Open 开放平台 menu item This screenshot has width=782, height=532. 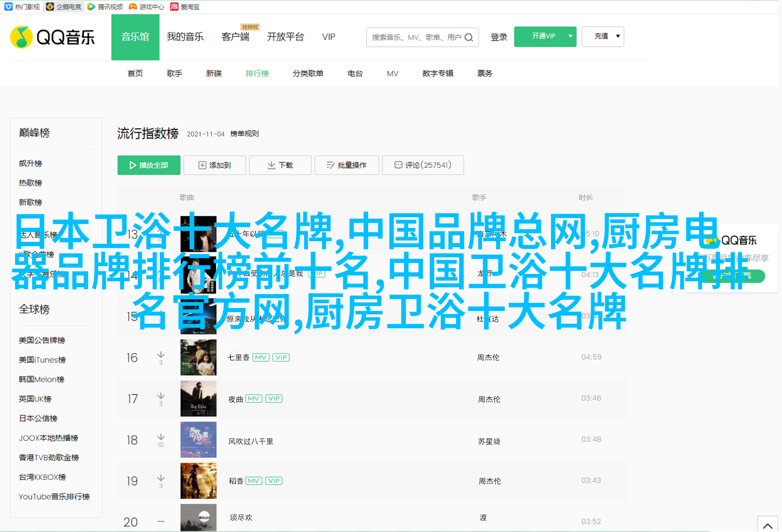coord(285,37)
